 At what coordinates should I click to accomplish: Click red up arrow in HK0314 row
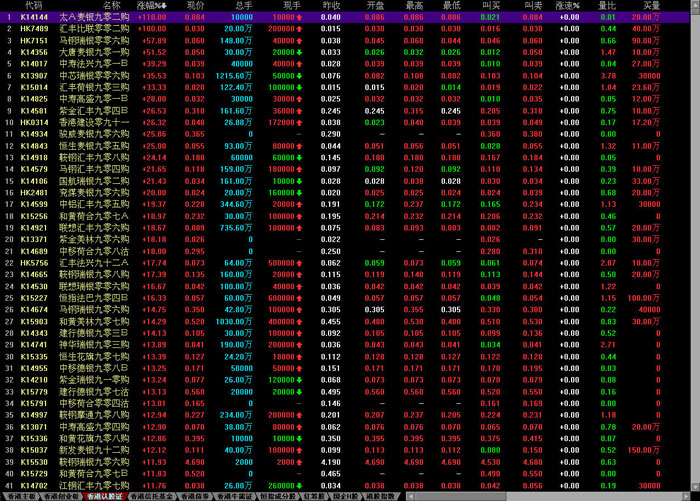299,121
